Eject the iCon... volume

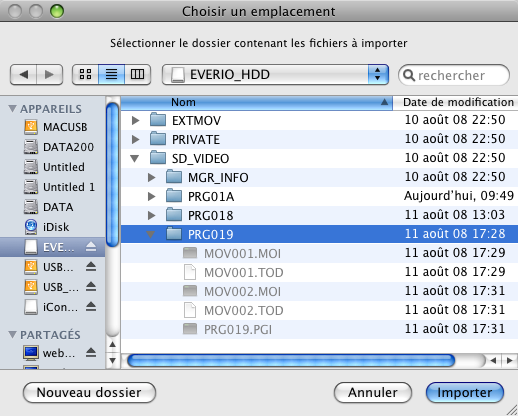click(x=91, y=307)
